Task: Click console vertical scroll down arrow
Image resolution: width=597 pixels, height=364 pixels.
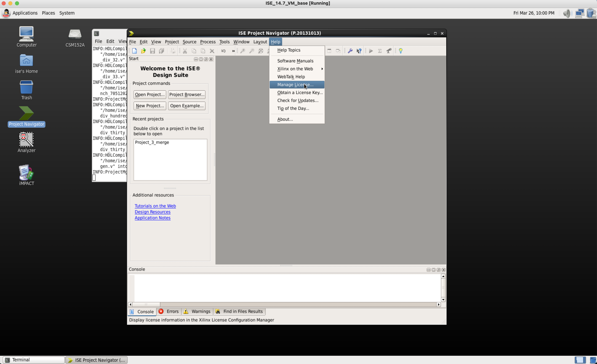Action: coord(443,300)
